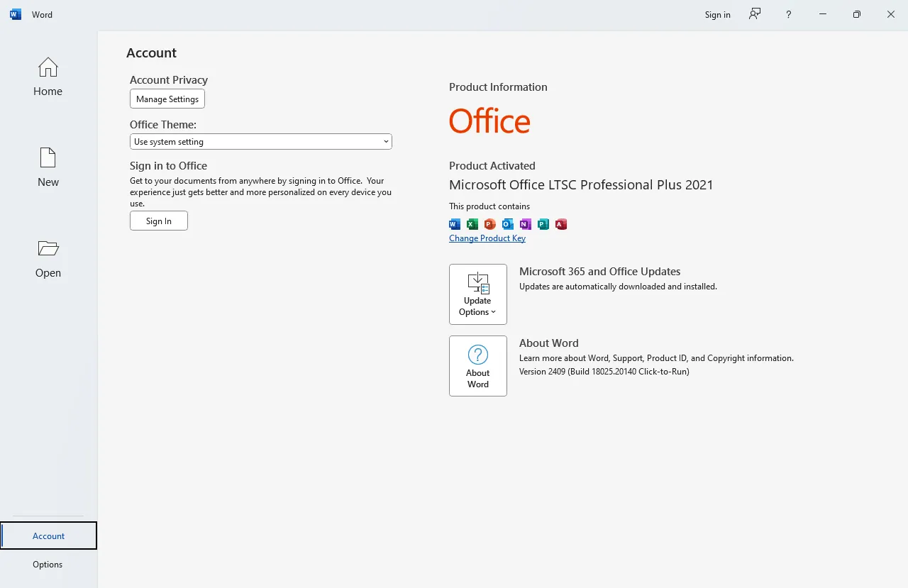This screenshot has height=588, width=908.
Task: Click the Microsoft 365 and Office Updates heading
Action: point(599,272)
